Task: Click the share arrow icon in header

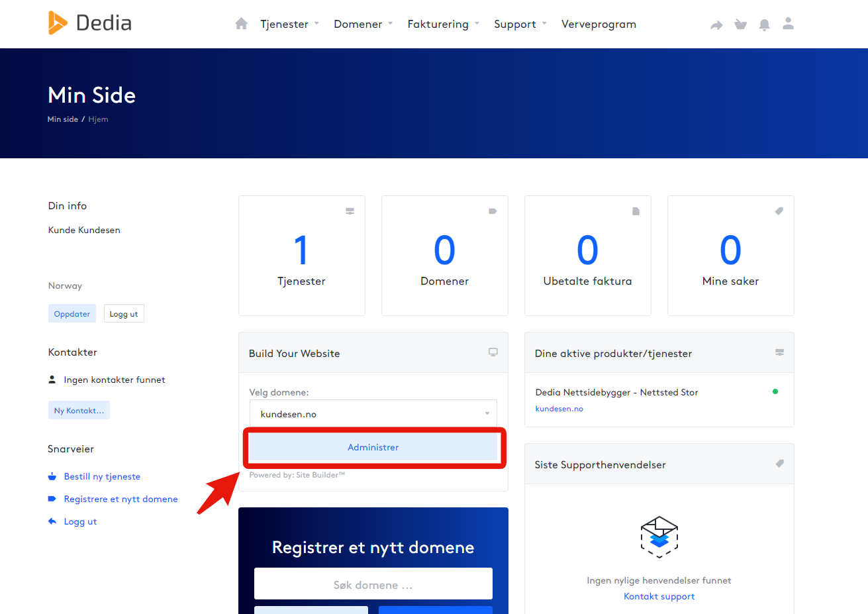Action: (x=716, y=25)
